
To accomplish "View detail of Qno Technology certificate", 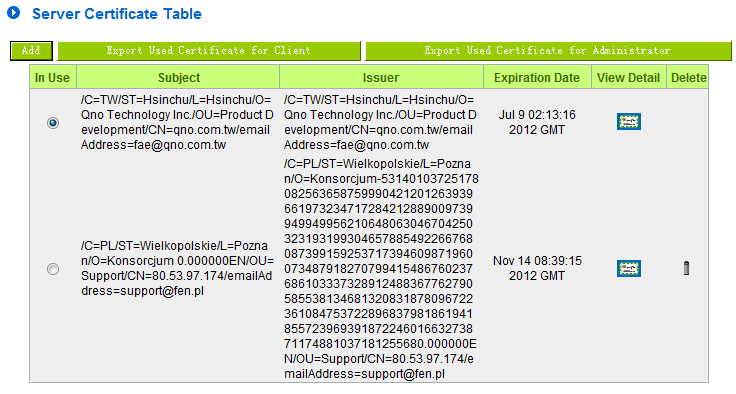I will (x=629, y=122).
